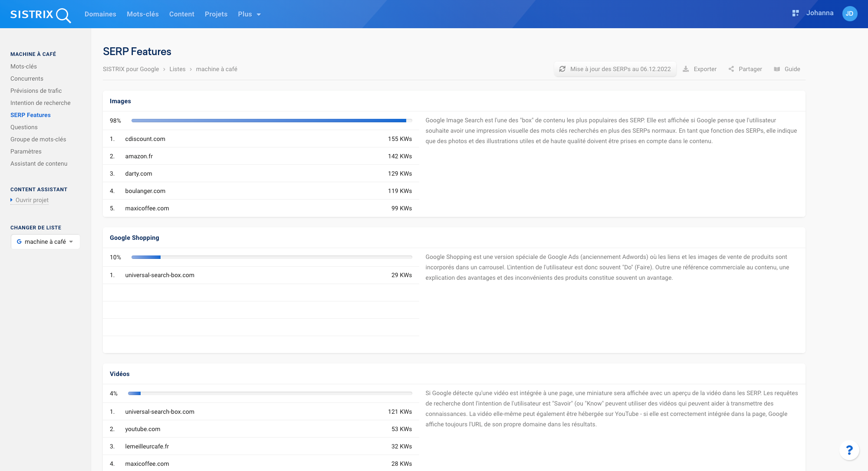Viewport: 868px width, 471px height.
Task: Click the 155 KWs value
Action: [x=400, y=139]
